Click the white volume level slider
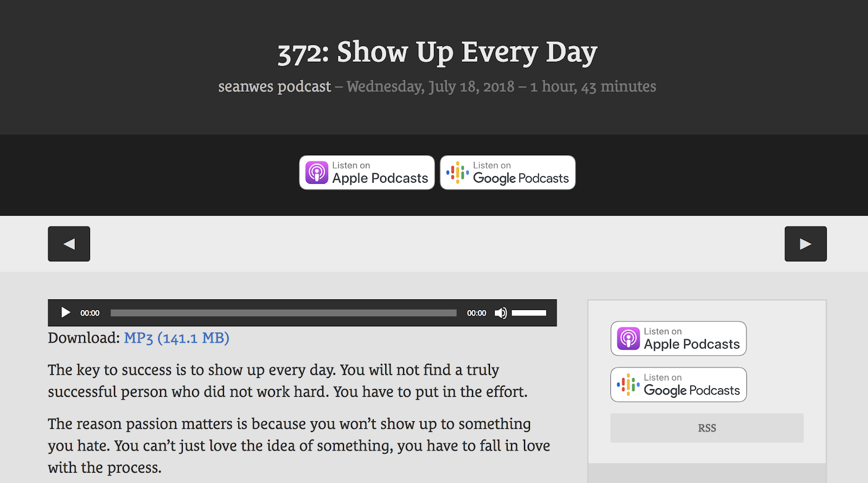868x483 pixels. [x=529, y=313]
